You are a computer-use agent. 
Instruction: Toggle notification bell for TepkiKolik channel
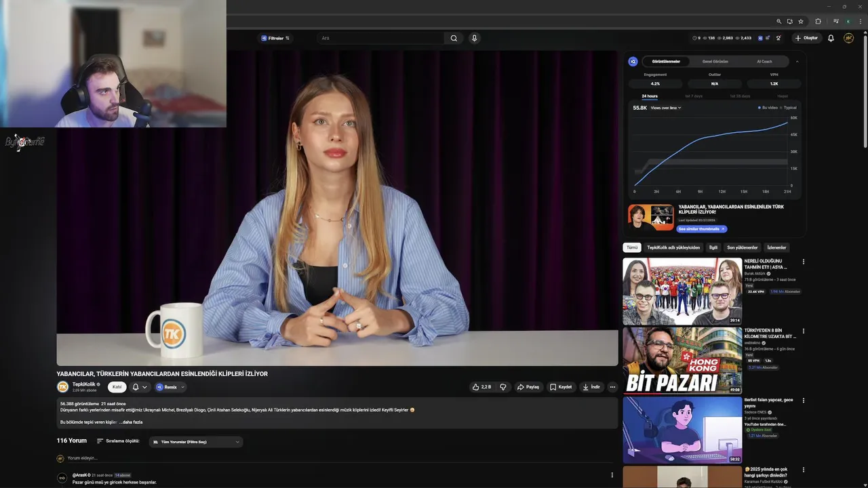pyautogui.click(x=139, y=387)
